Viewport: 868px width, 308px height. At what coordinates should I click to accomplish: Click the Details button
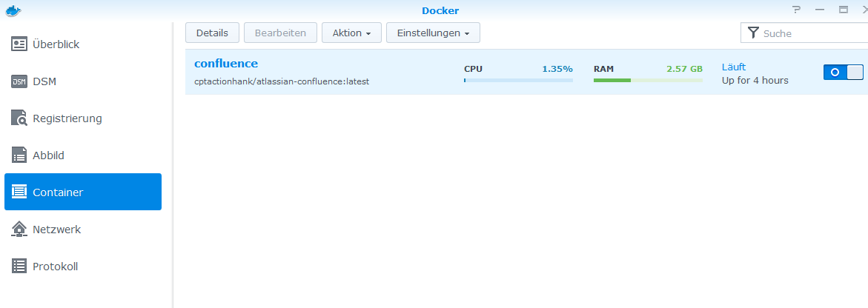[x=212, y=33]
